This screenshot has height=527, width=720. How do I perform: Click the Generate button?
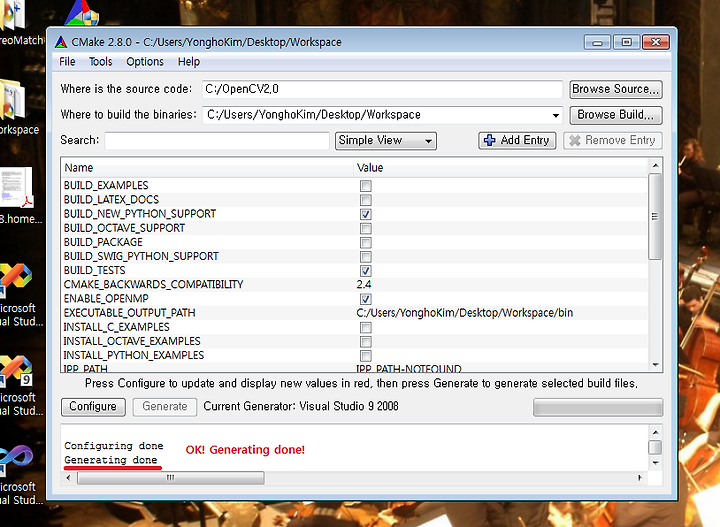[165, 407]
